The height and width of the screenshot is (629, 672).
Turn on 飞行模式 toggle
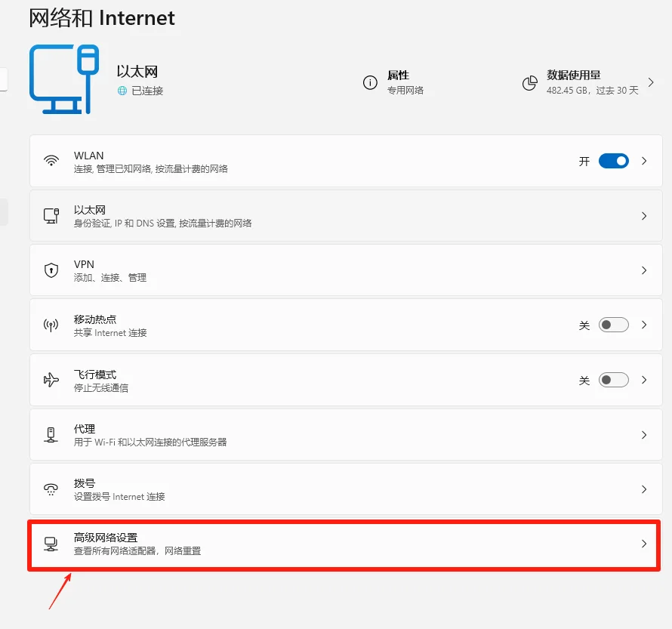point(613,380)
